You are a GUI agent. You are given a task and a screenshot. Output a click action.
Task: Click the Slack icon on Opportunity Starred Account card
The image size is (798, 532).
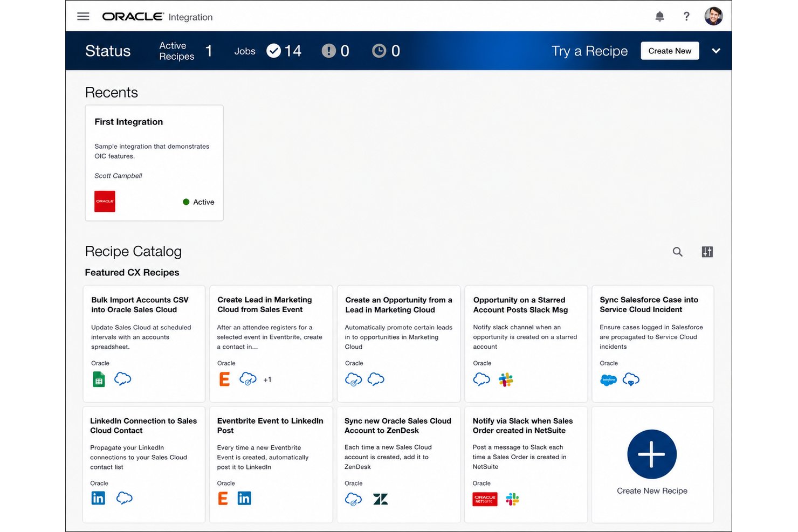[x=506, y=379]
